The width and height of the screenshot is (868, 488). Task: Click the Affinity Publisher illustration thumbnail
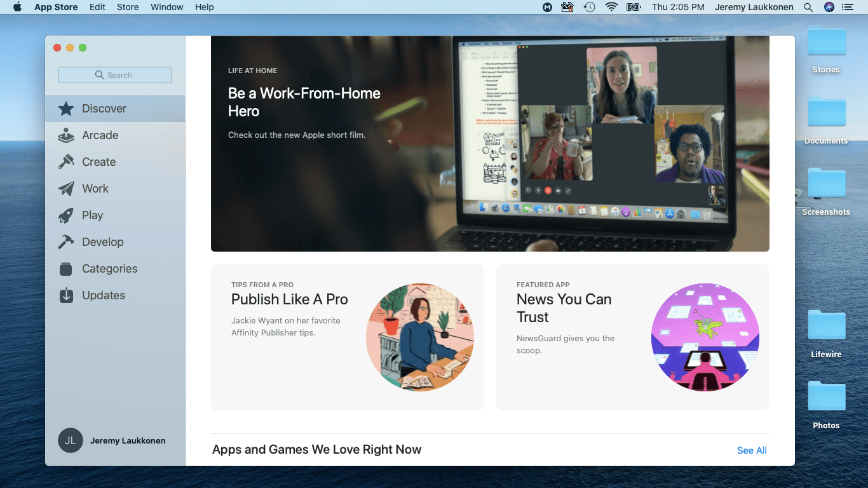(x=420, y=337)
